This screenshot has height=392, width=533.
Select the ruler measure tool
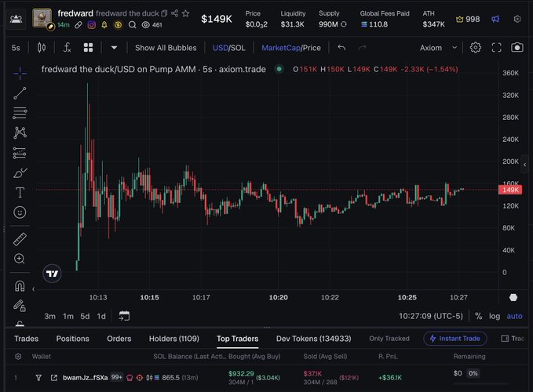coord(20,239)
